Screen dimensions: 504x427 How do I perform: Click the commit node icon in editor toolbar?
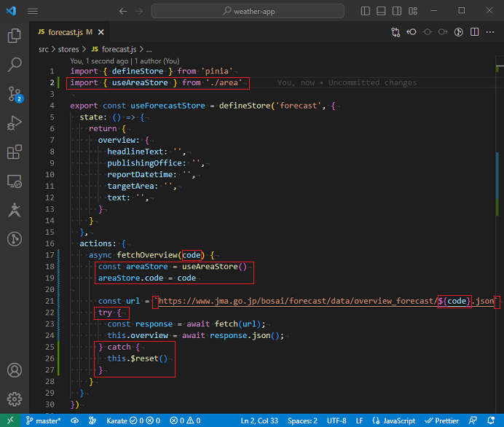pos(428,32)
